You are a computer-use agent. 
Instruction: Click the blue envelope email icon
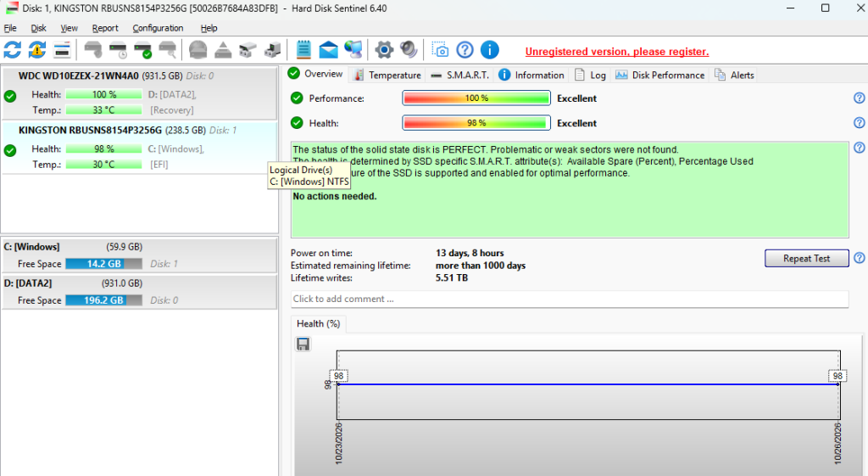tap(328, 50)
